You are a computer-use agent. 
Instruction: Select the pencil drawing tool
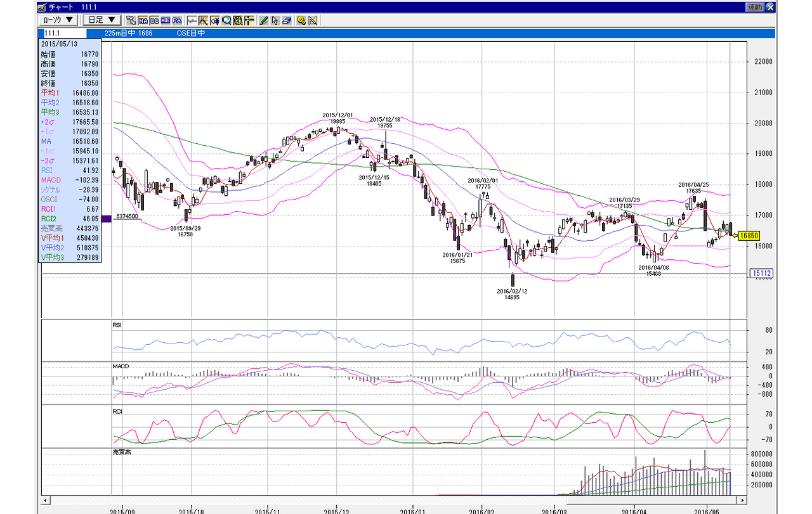pyautogui.click(x=263, y=20)
